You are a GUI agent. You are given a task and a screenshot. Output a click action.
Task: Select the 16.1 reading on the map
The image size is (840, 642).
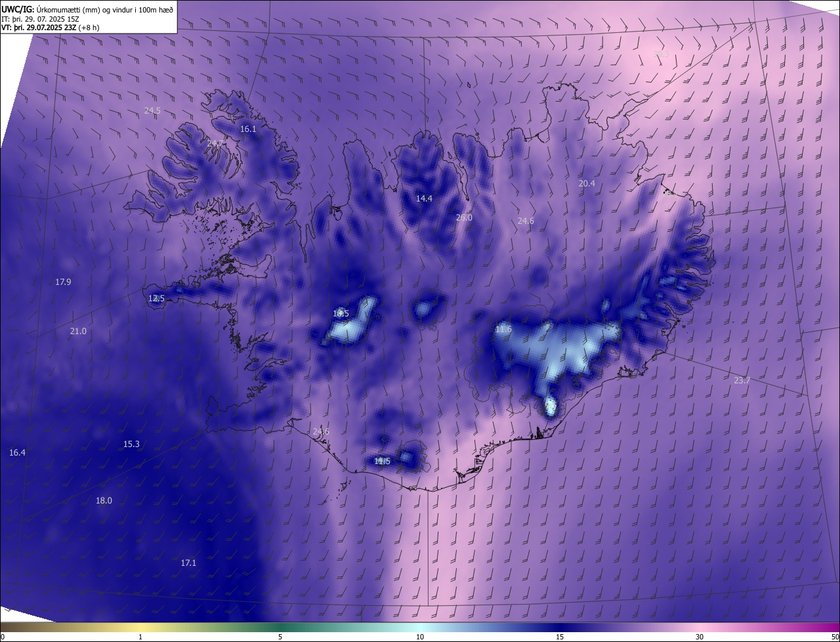[248, 129]
